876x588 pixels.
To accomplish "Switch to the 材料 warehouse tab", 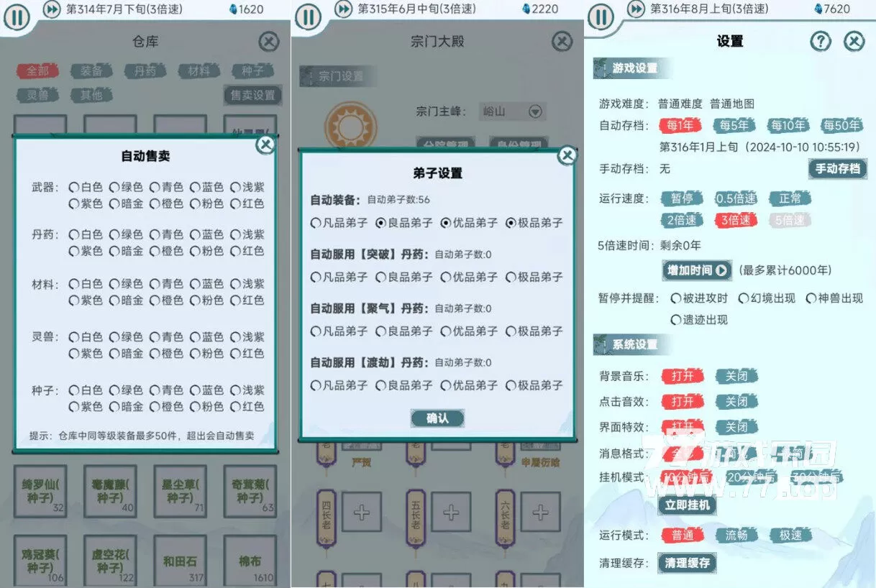I will tap(199, 70).
